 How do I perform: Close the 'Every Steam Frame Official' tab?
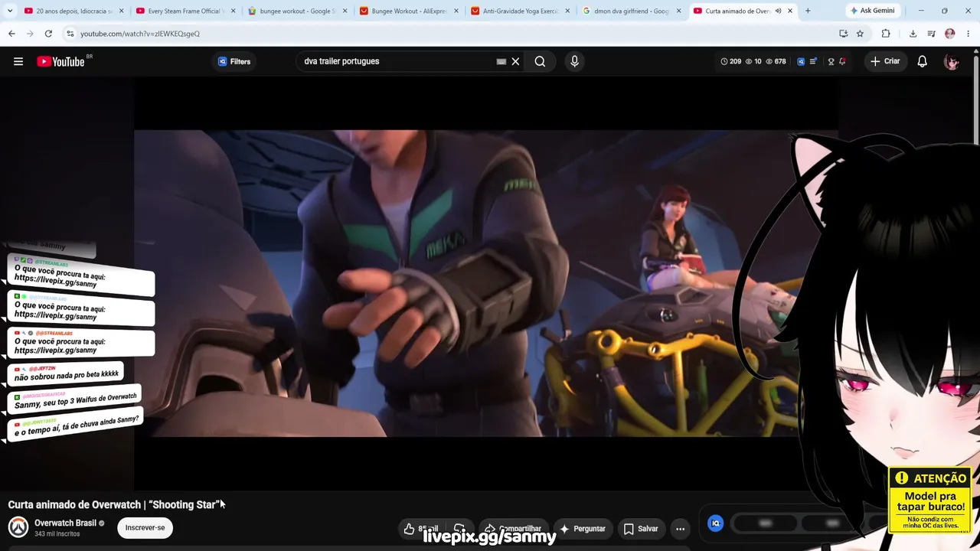(233, 11)
